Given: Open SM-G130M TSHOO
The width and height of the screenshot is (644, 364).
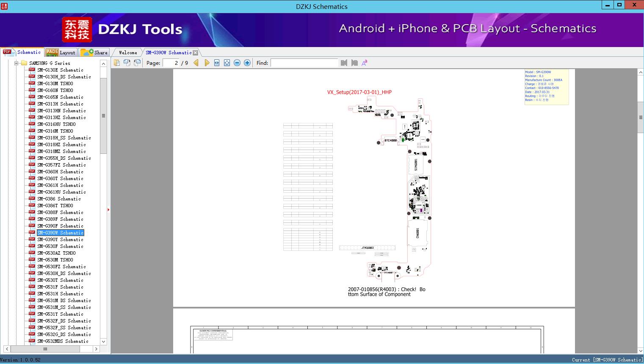Looking at the screenshot, I should pos(55,83).
